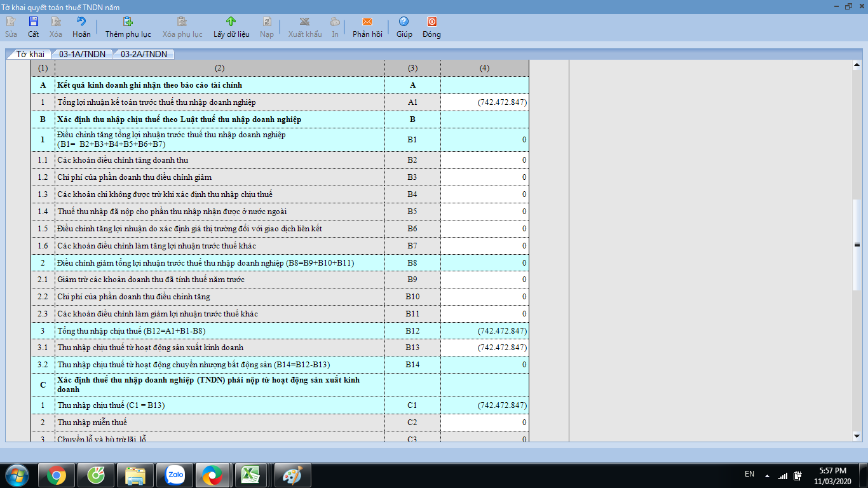Click the Lấy dữ liệu green arrow icon
The image size is (868, 488).
tap(231, 22)
